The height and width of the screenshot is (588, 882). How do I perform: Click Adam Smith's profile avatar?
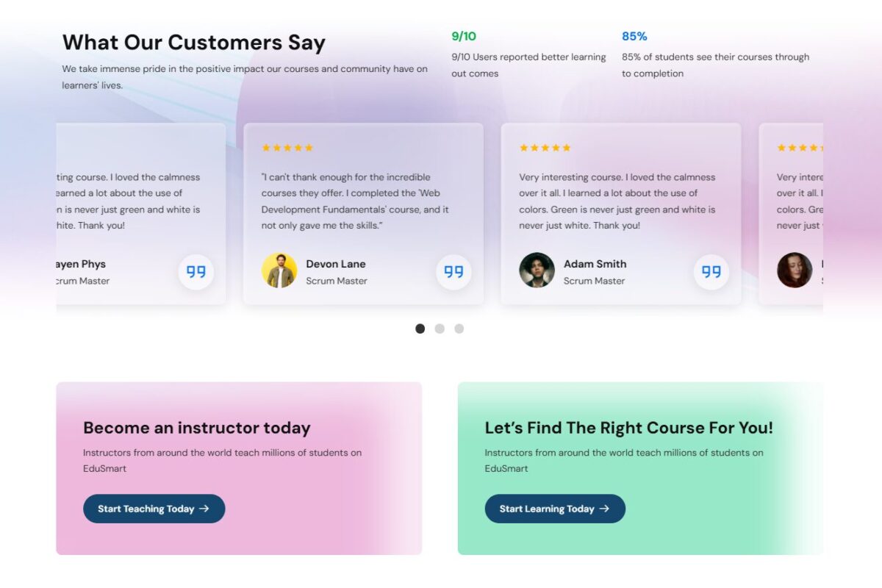point(537,270)
